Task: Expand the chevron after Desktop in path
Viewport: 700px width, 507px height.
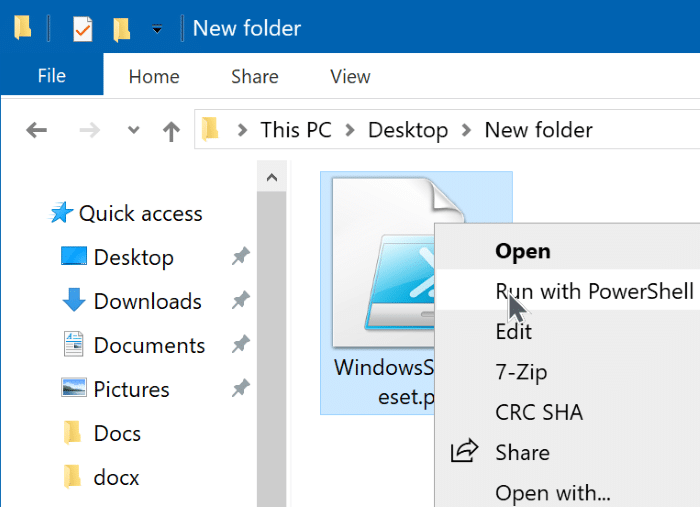Action: (x=466, y=130)
